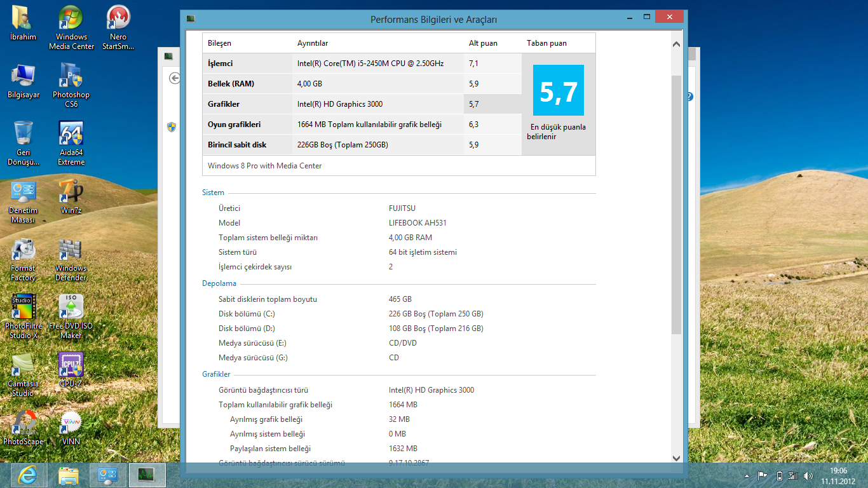Click Paylaşılan sistem belleği value 1632 MB
868x488 pixels.
point(403,448)
